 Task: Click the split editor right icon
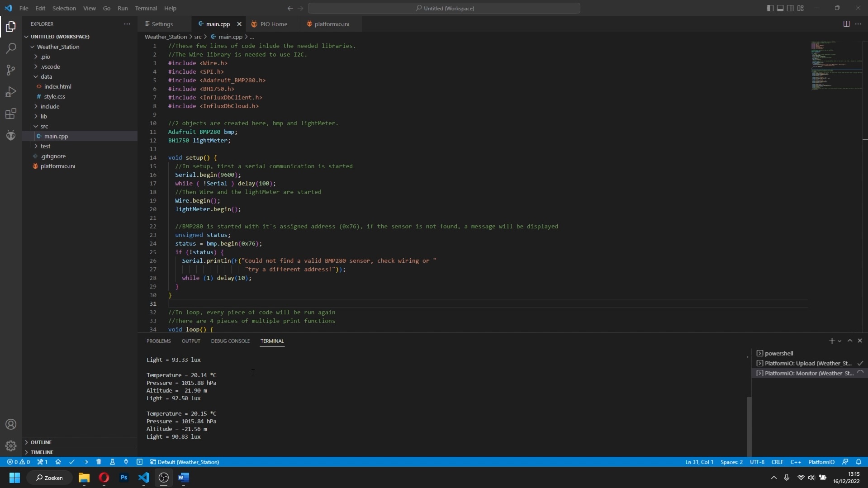pos(846,24)
